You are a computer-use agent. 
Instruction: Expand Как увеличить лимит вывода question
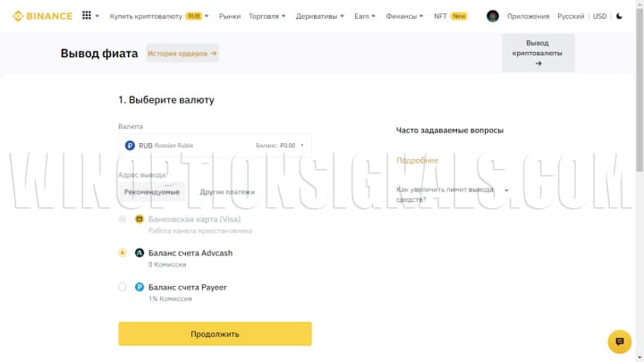click(453, 195)
